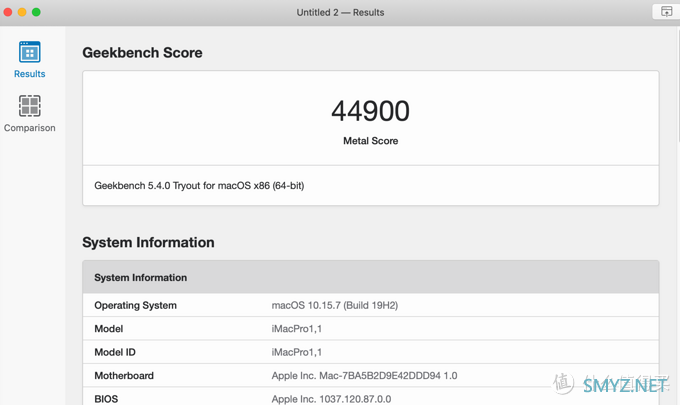The width and height of the screenshot is (680, 405).
Task: Zoom the window with the green button
Action: point(36,12)
